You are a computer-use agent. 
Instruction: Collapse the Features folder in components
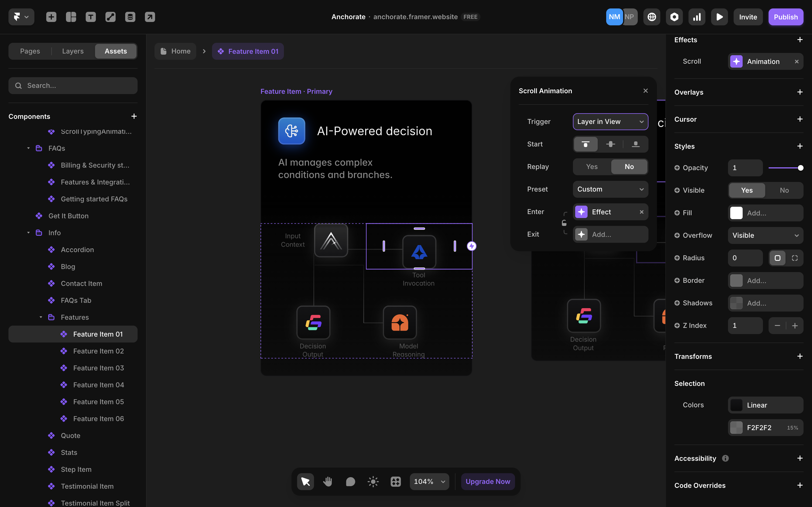[41, 317]
